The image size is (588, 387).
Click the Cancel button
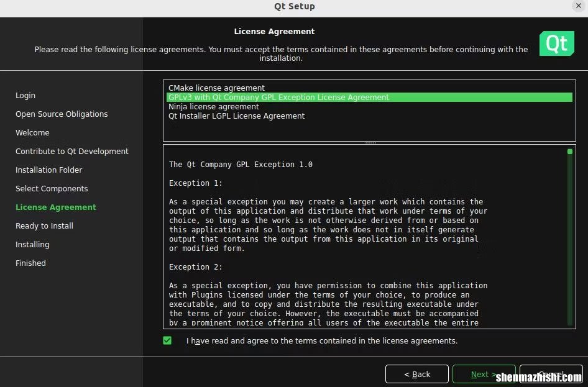(551, 374)
